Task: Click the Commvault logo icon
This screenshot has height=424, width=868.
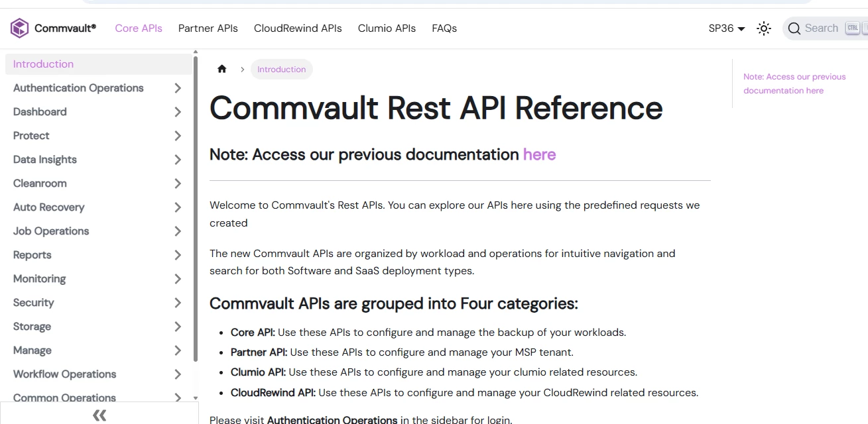Action: (x=20, y=28)
